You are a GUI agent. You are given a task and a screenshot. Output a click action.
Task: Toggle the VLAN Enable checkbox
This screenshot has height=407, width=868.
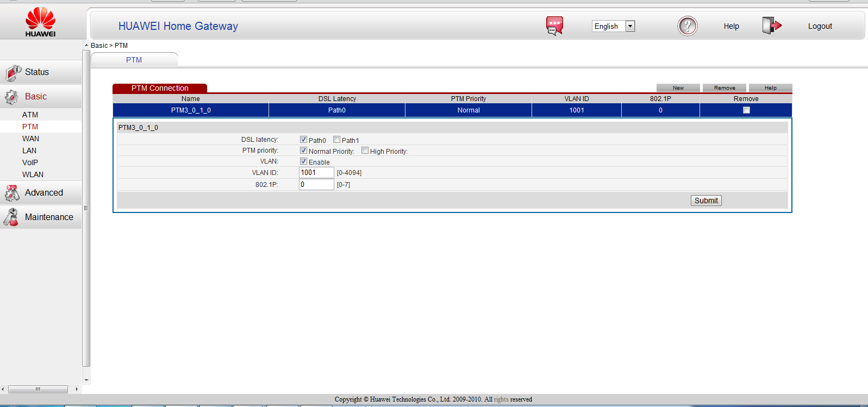[304, 161]
